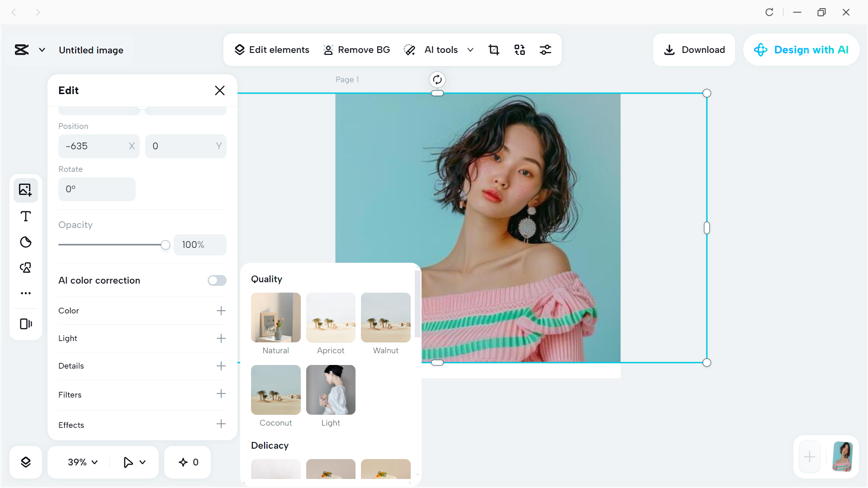Screen dimensions: 868x488
Task: Expand the AI tools dropdown chevron
Action: (470, 50)
